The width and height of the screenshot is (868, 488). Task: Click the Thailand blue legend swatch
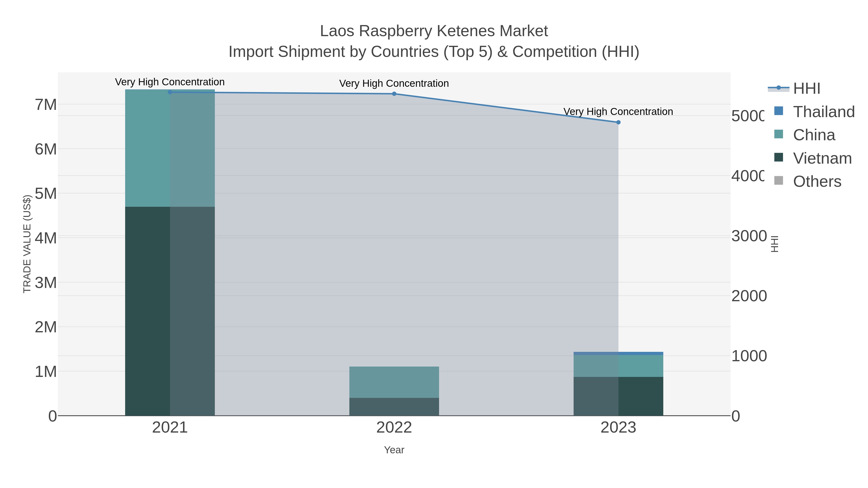[779, 111]
